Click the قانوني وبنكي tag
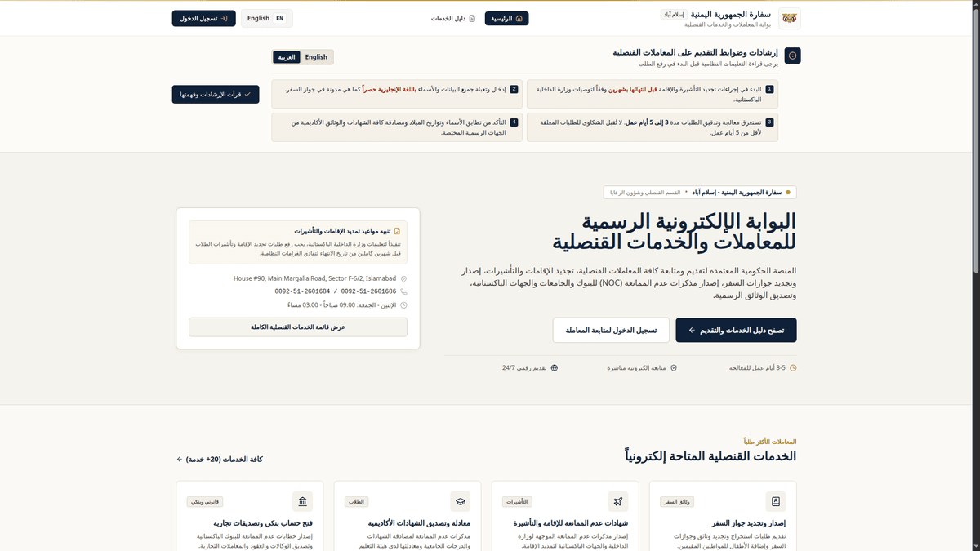This screenshot has width=980, height=551. tap(205, 501)
